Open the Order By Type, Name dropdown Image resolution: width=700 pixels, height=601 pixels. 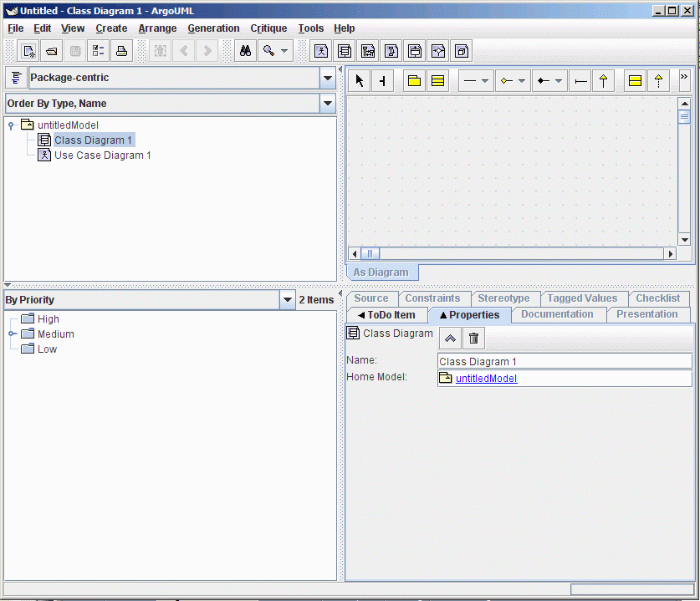[328, 104]
